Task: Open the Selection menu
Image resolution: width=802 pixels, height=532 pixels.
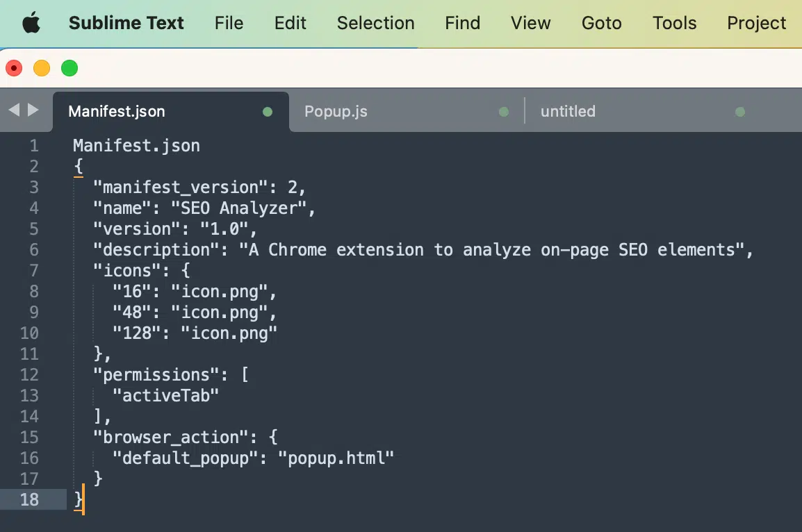Action: pos(375,23)
